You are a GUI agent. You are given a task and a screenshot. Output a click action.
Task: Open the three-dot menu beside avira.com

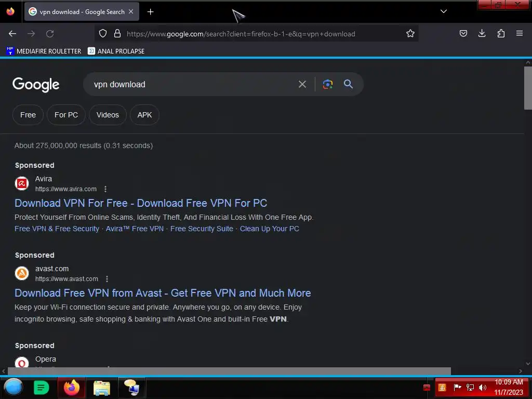[105, 189]
